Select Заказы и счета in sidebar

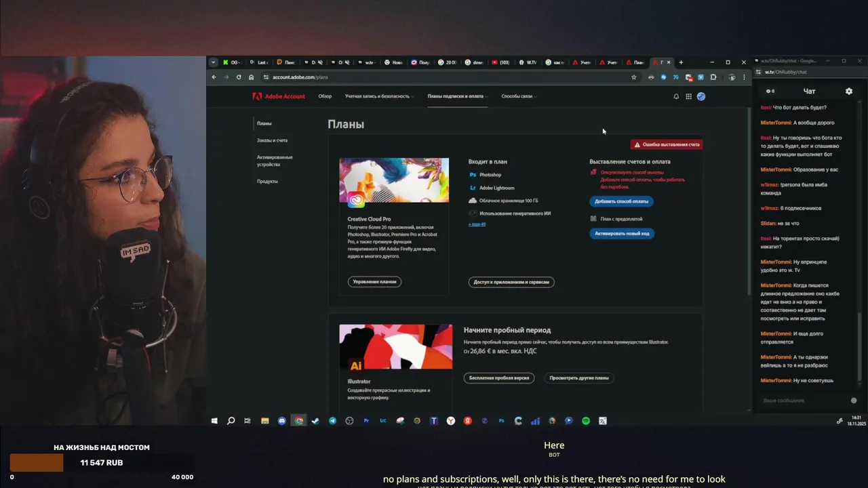point(272,140)
